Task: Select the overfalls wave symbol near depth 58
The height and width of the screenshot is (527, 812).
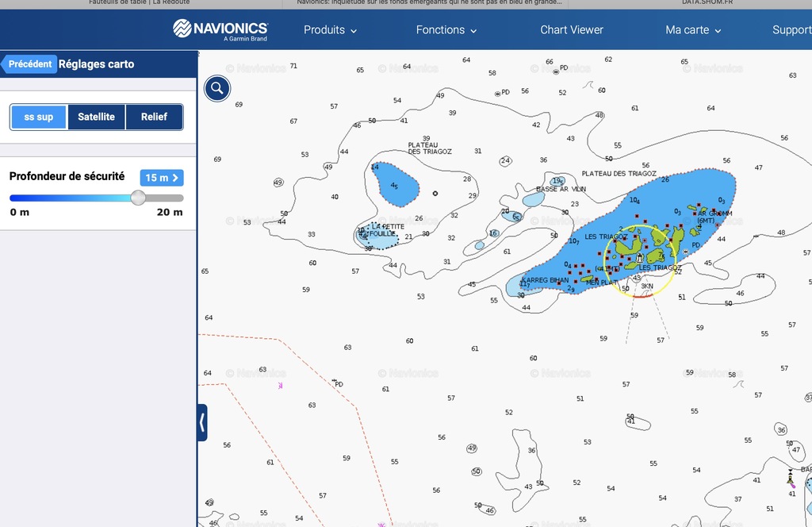Action: point(738,384)
